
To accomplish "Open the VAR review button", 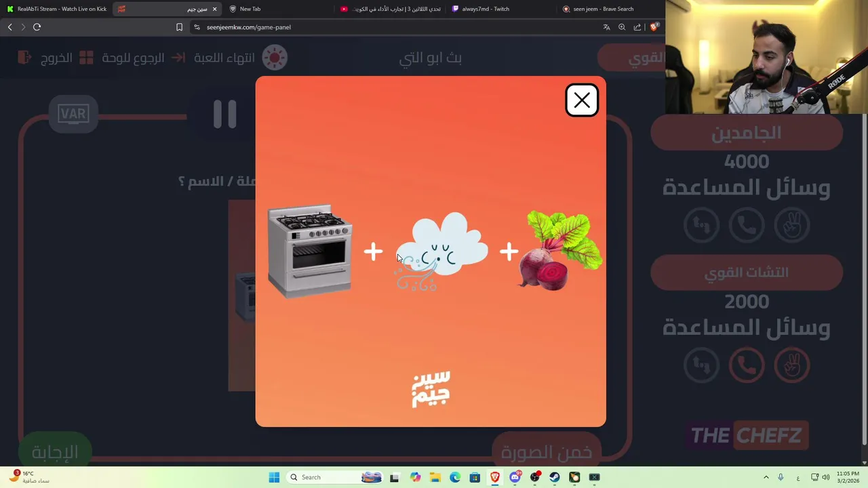I will 73,113.
